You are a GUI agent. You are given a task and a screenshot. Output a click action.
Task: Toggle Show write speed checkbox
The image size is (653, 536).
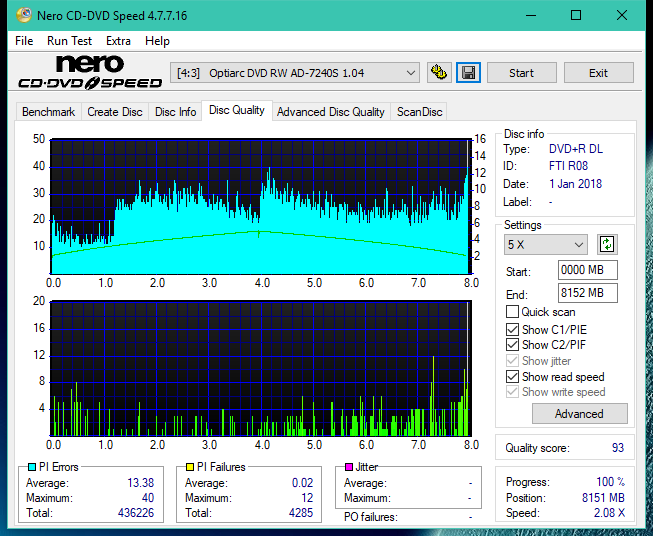click(512, 391)
